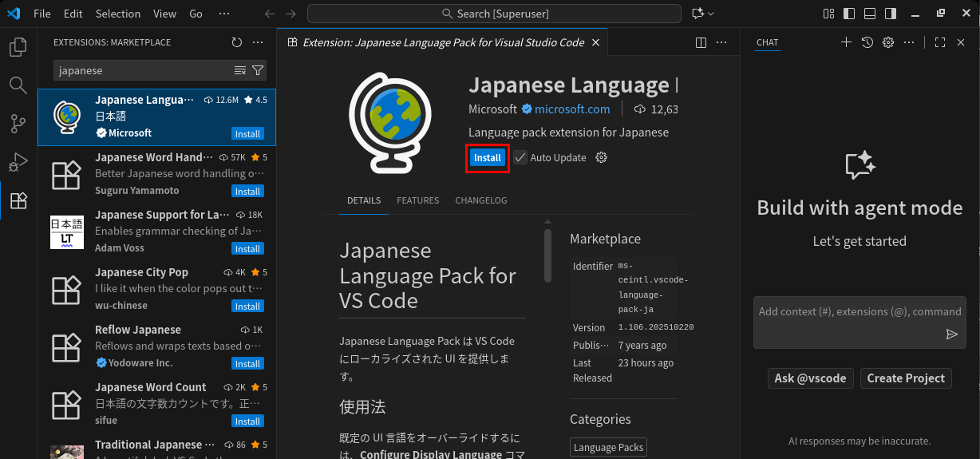Open the Run and Debug view
Screen dimensions: 980x459
point(18,162)
